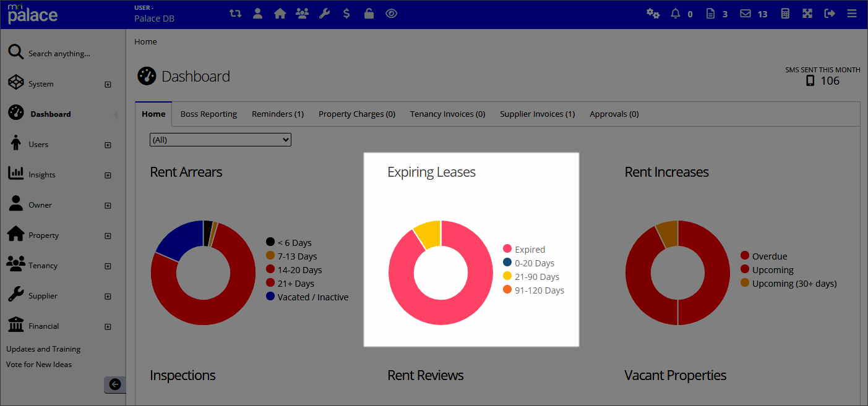Toggle the Vacated / Inactive legend item
The image size is (868, 406).
point(307,297)
